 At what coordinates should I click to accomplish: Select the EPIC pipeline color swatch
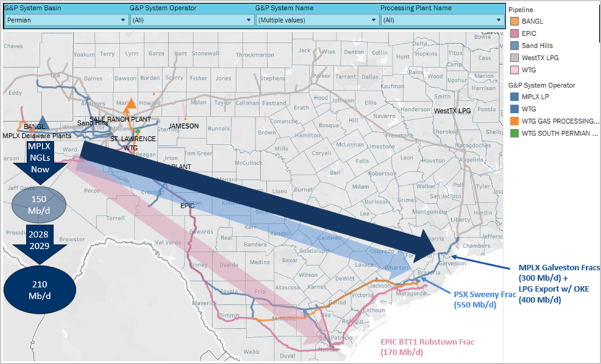(514, 33)
